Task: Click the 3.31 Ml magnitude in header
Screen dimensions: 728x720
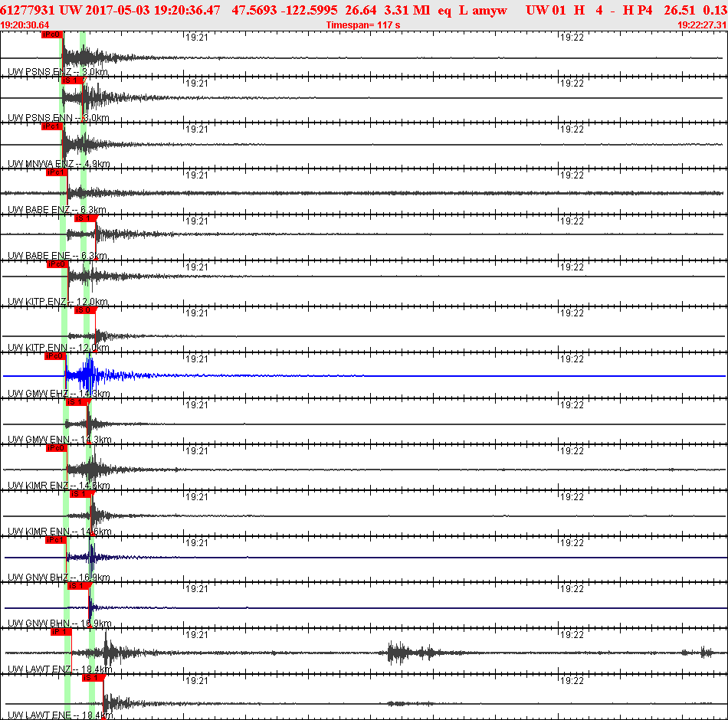Action: point(407,10)
